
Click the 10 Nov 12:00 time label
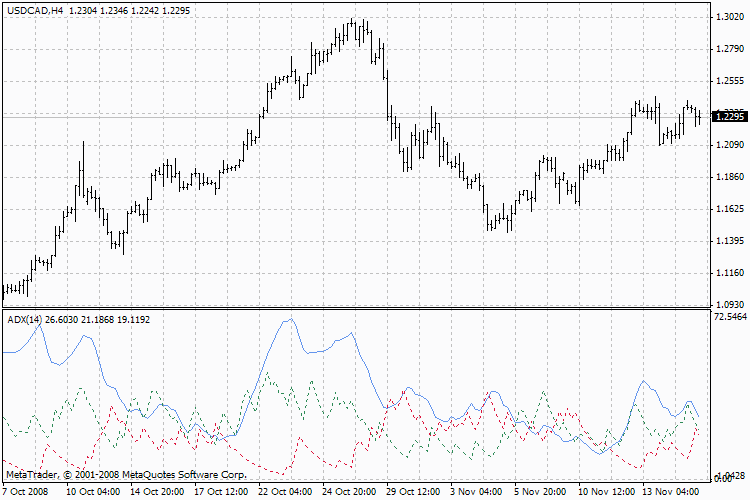pos(603,491)
